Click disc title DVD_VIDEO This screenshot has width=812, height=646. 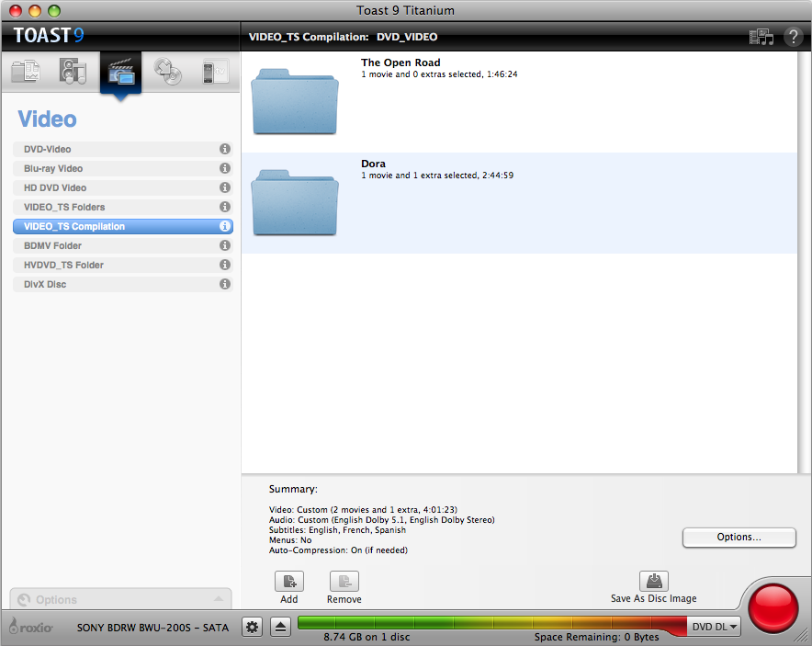click(407, 37)
